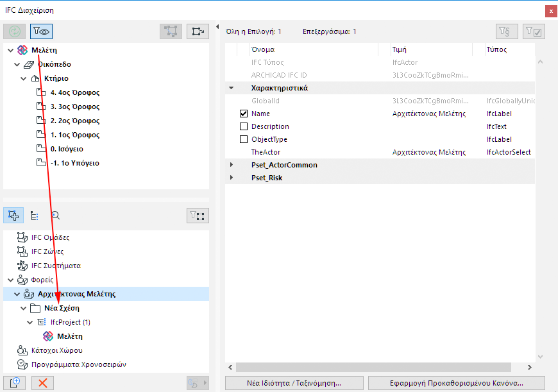558x392 pixels.
Task: Close the IFC Διαχείριση dialog
Action: pyautogui.click(x=551, y=11)
